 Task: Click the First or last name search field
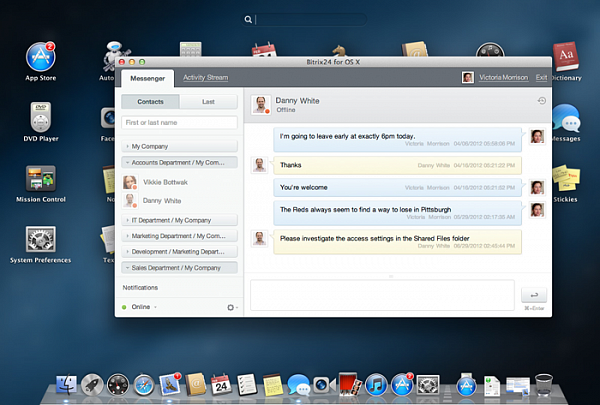pyautogui.click(x=179, y=122)
